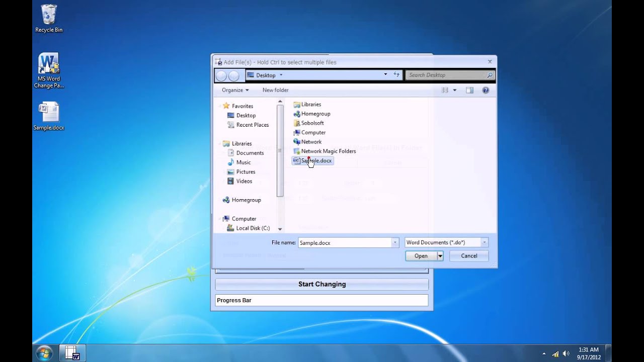Toggle the preview pane icon
644x362 pixels.
[469, 90]
